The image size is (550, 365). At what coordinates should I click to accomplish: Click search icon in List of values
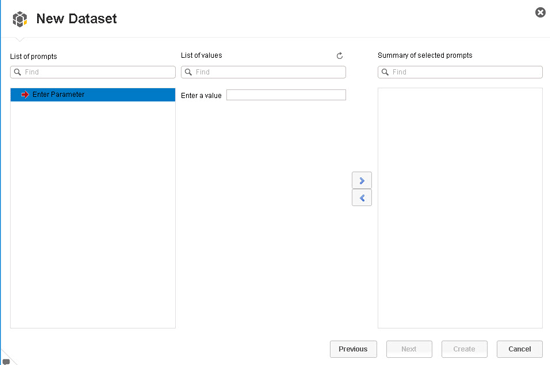pos(188,72)
